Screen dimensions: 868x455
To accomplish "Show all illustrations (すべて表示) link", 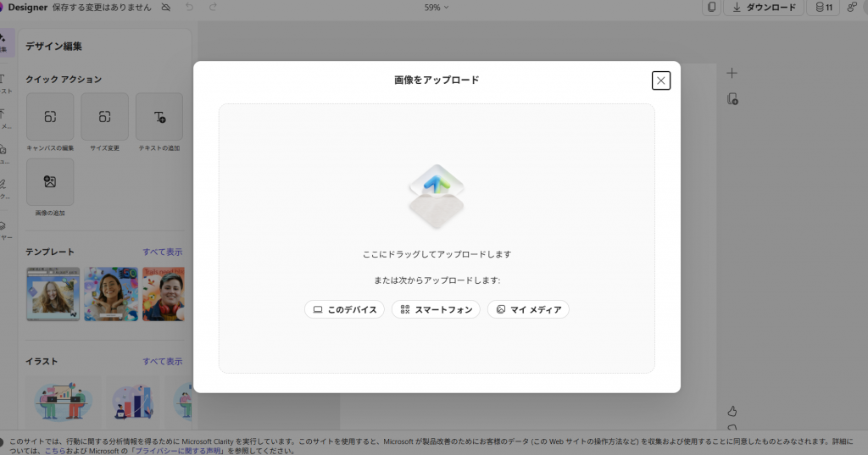I will pos(162,362).
